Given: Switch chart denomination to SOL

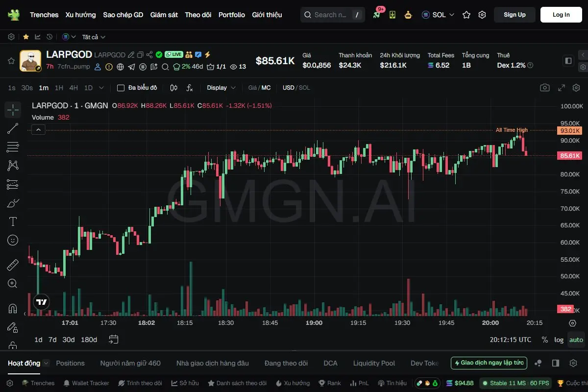Looking at the screenshot, I should point(304,88).
